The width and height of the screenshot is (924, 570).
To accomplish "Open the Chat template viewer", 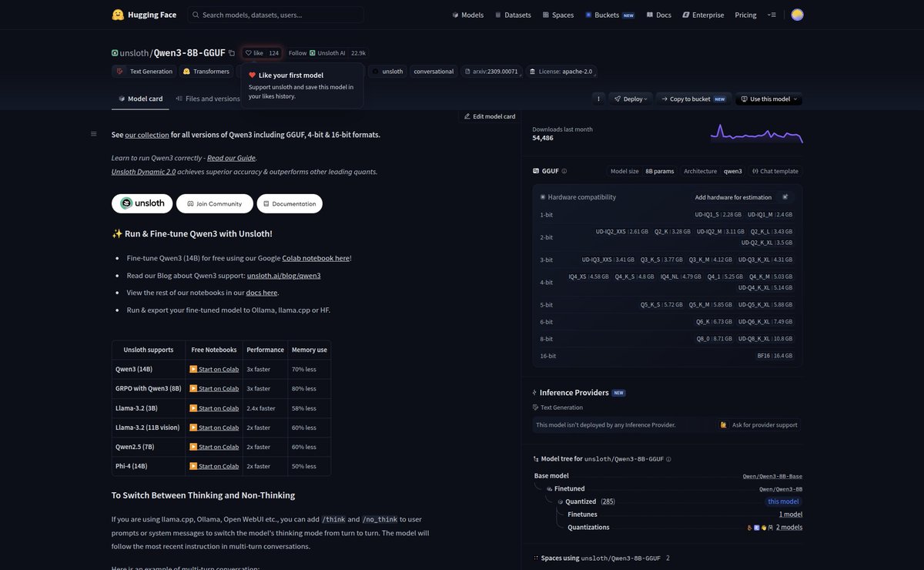I will (775, 171).
